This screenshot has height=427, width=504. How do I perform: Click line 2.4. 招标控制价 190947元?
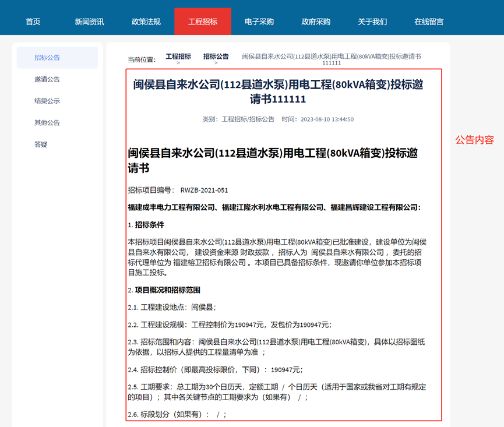click(x=215, y=369)
